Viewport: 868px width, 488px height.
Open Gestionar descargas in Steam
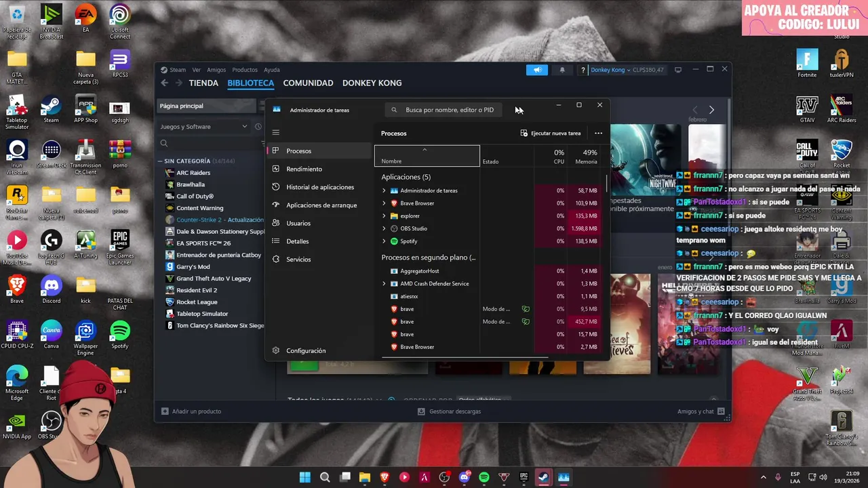click(x=449, y=411)
